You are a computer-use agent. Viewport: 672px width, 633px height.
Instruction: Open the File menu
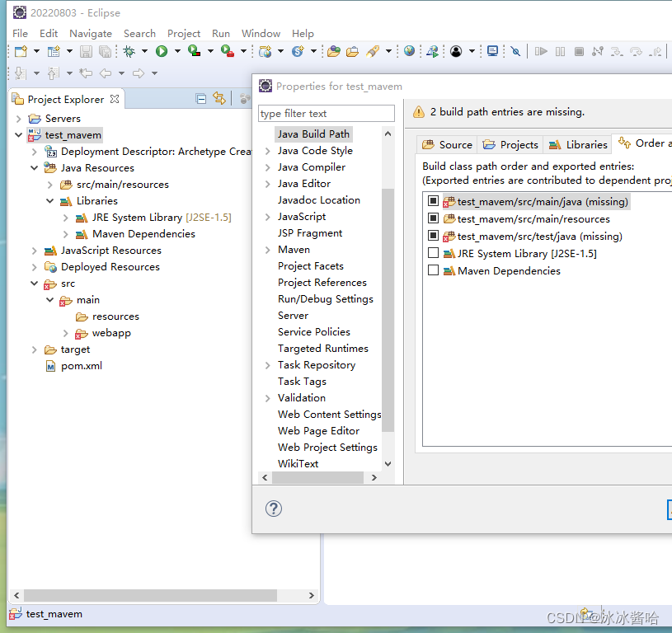pos(20,34)
